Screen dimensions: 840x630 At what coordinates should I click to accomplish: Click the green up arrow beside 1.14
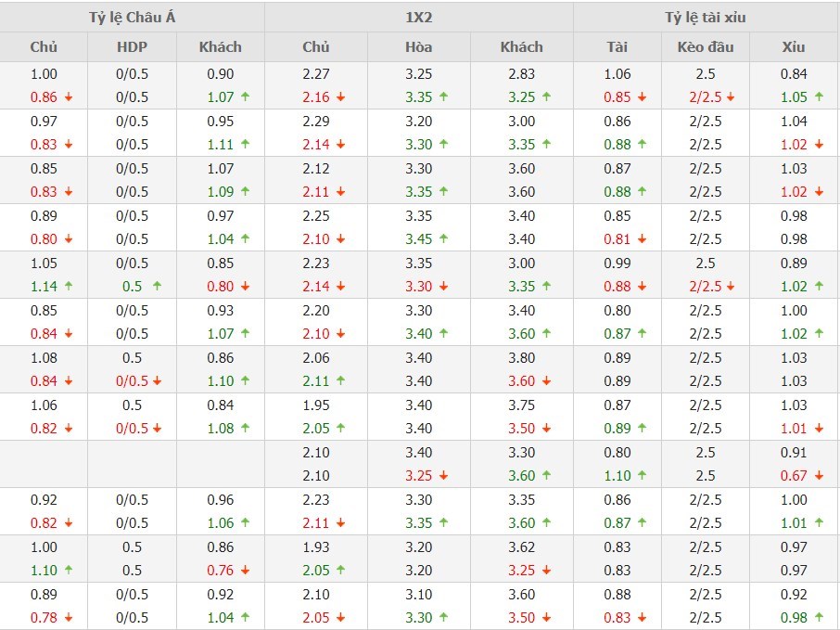(x=70, y=287)
